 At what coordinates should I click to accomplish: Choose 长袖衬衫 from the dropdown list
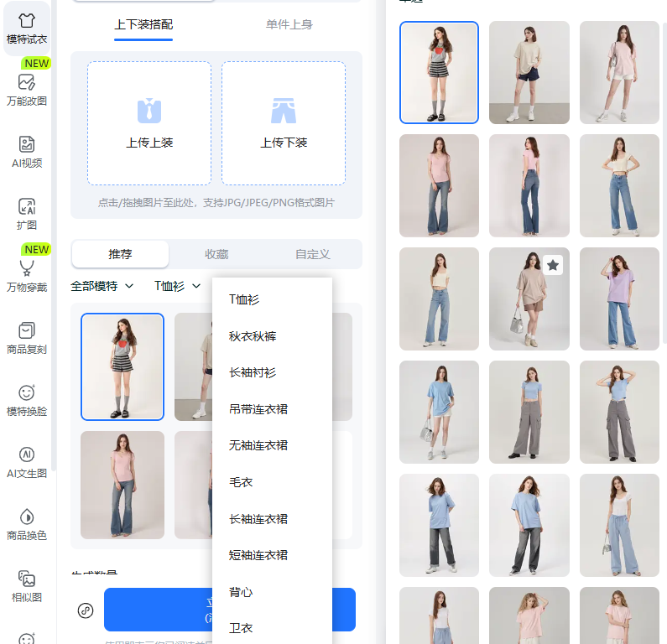272,373
